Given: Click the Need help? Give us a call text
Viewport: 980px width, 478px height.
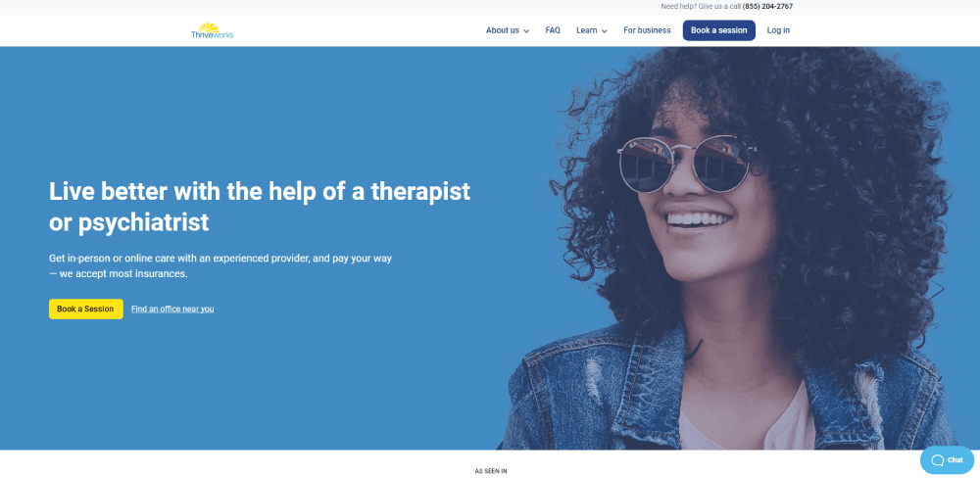Looking at the screenshot, I should 701,7.
